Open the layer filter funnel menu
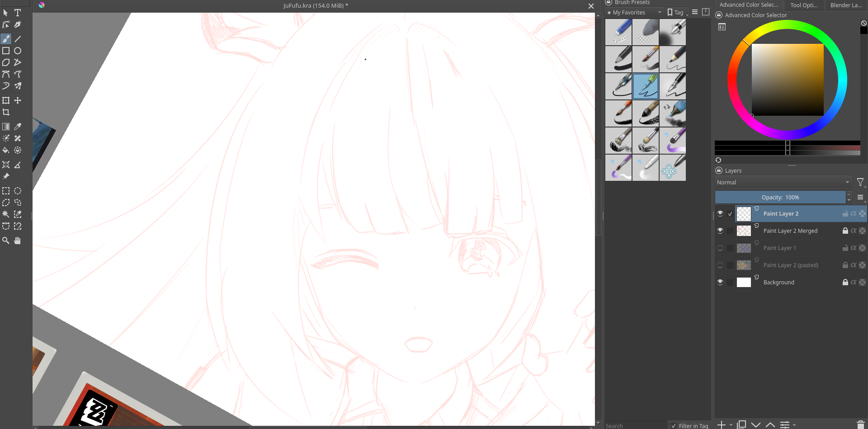Viewport: 868px width, 429px height. (x=860, y=182)
